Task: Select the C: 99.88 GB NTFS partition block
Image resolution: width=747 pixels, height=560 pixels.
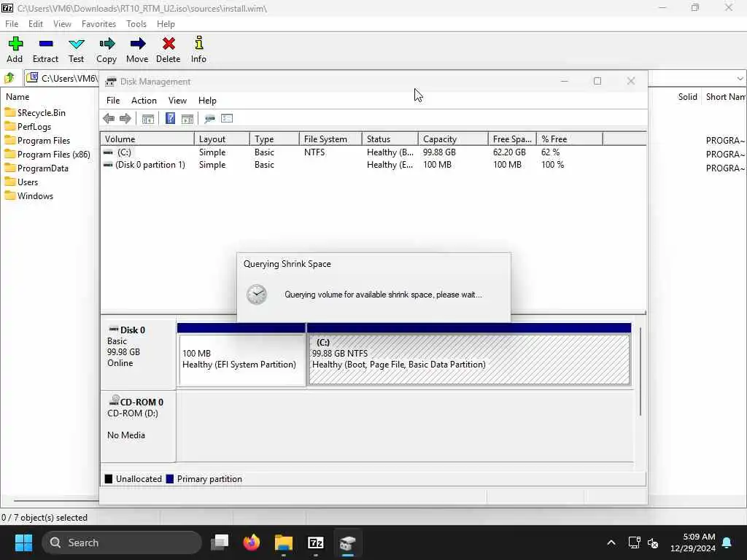Action: [469, 359]
